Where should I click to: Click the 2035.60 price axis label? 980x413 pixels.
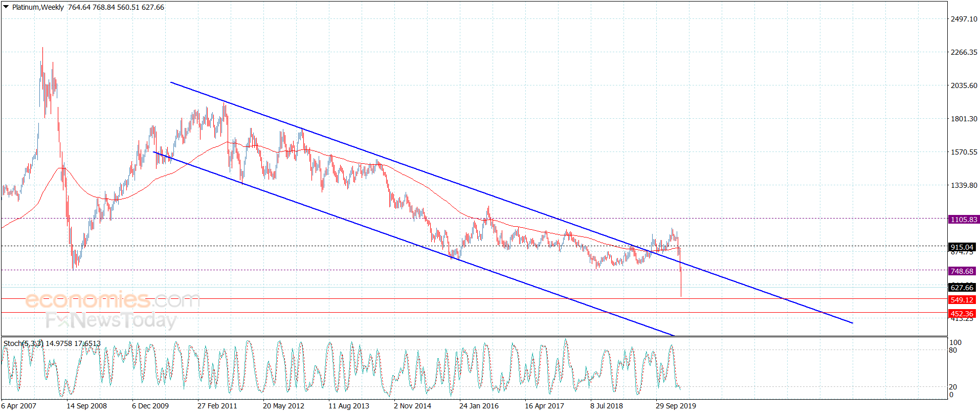(964, 85)
